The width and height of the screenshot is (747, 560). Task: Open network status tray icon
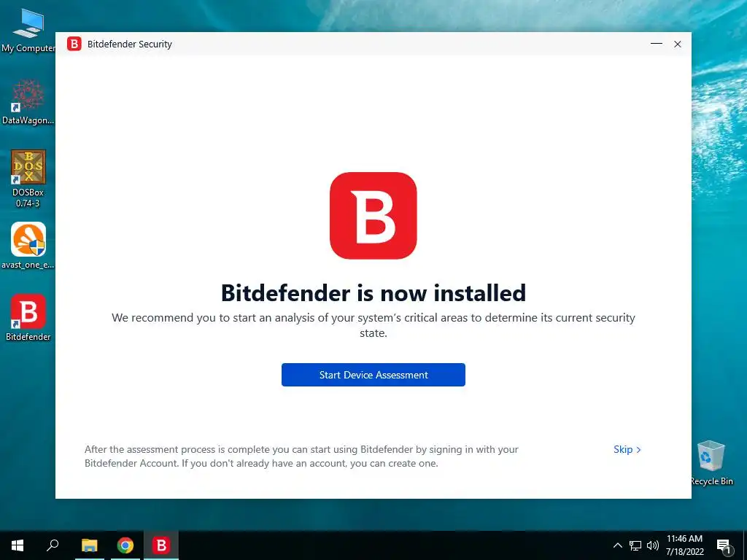click(x=635, y=545)
